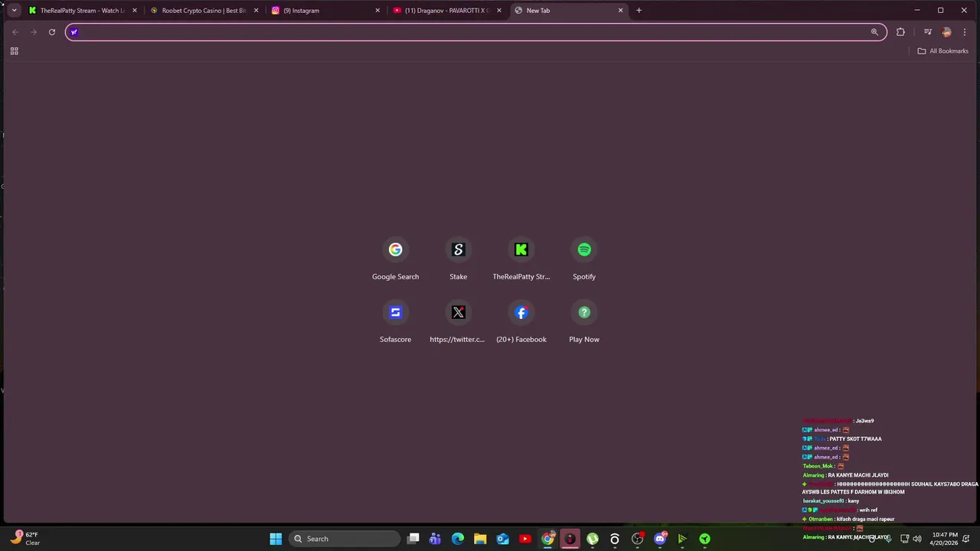This screenshot has width=980, height=551.
Task: Open uTorrent from taskbar
Action: tap(593, 539)
